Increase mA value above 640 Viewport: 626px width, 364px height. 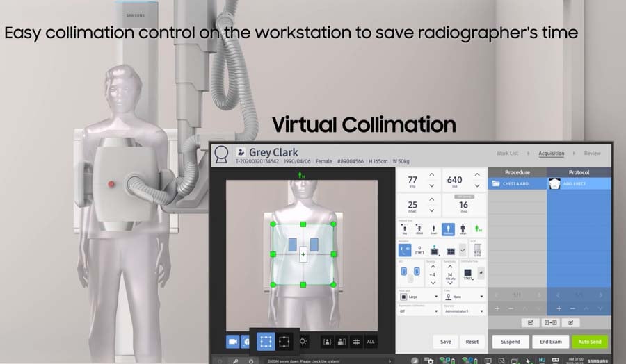[477, 174]
